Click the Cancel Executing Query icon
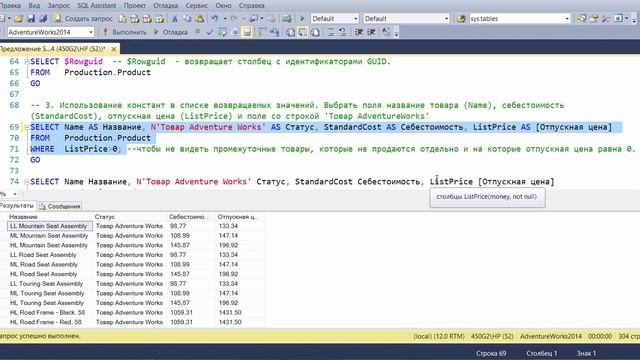The height and width of the screenshot is (360, 640). (198, 31)
